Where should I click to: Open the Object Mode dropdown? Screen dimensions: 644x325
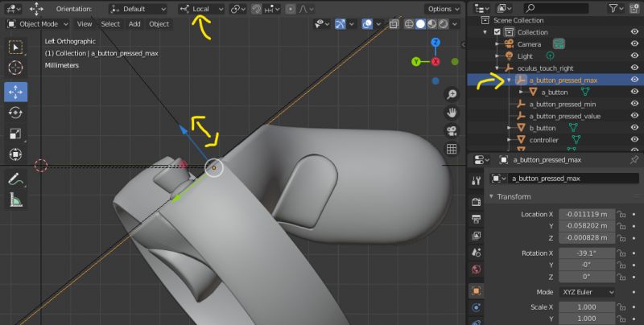pyautogui.click(x=38, y=24)
